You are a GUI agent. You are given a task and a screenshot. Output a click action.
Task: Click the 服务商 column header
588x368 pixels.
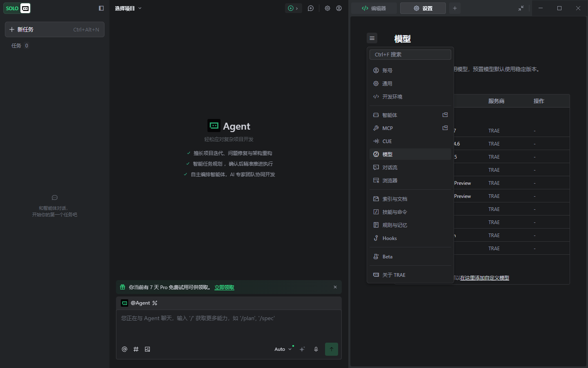[497, 101]
